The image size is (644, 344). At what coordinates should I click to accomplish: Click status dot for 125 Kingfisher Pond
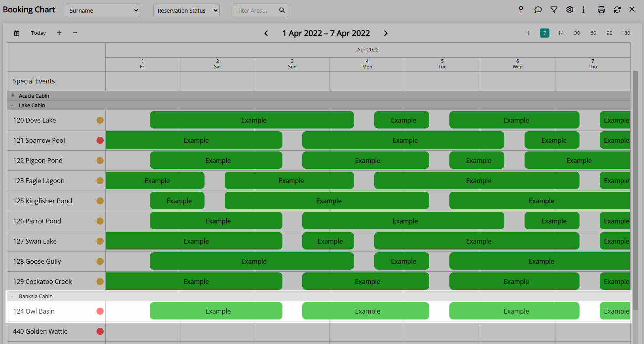[x=100, y=201]
